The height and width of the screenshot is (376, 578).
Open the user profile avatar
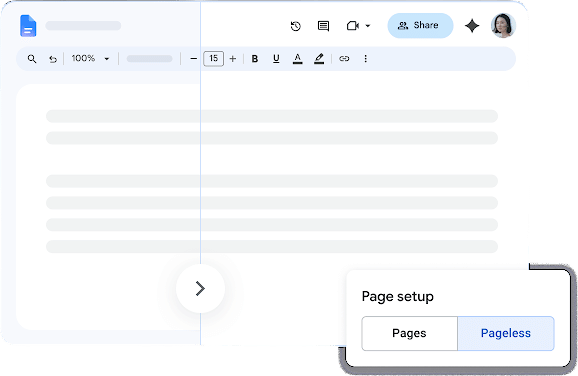point(503,25)
